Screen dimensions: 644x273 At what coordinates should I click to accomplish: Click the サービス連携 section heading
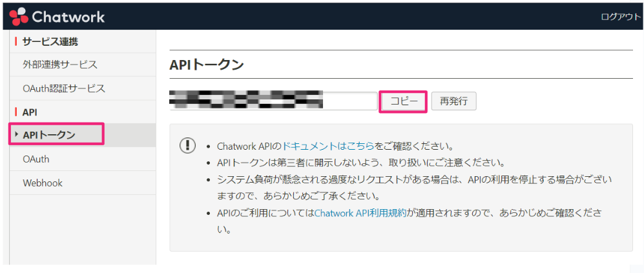pos(50,41)
